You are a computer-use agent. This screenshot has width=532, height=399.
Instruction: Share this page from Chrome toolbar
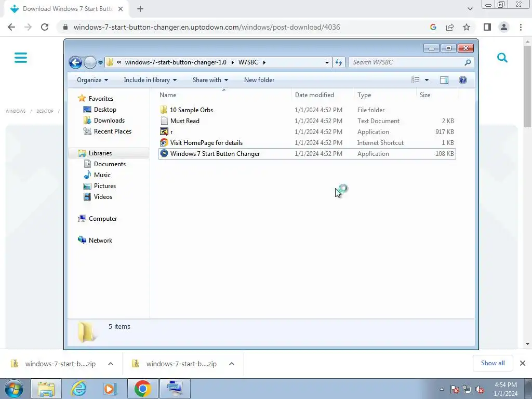coord(450,27)
